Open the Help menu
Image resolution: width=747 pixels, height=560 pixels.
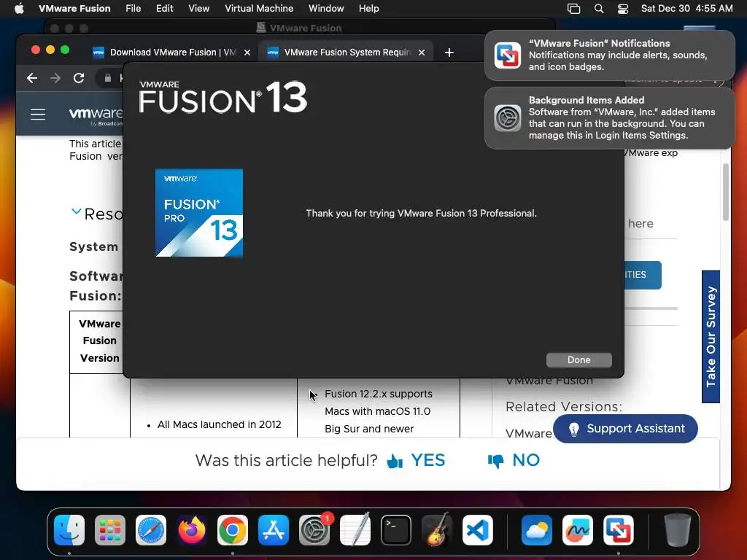click(x=368, y=9)
